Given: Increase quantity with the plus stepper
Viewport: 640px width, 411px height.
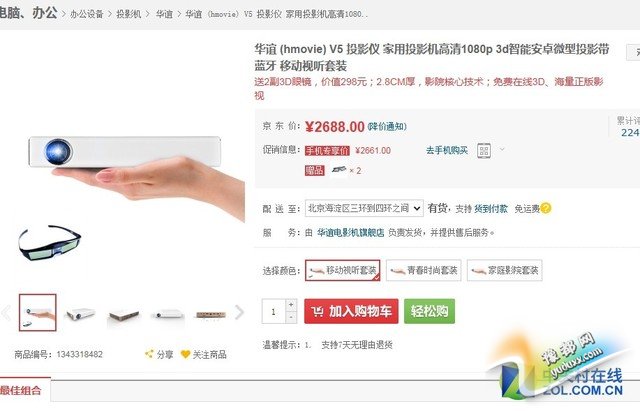Looking at the screenshot, I should click(x=291, y=305).
